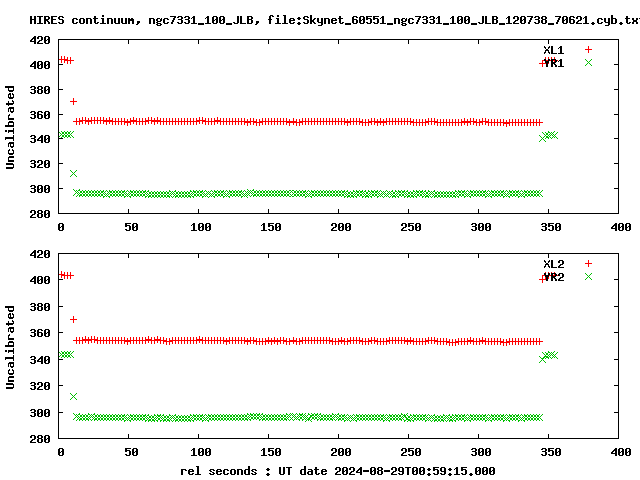Click the green outlier point near 312 in bottom plot

[x=73, y=396]
